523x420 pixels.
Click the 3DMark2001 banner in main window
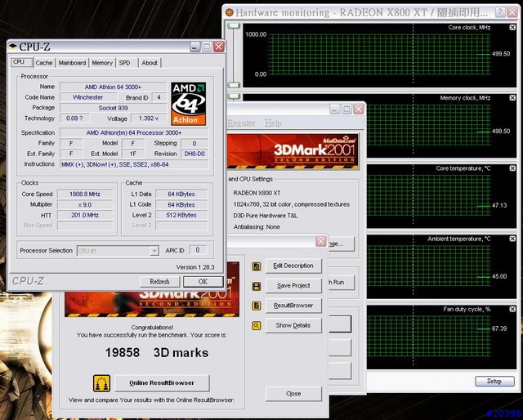(x=293, y=151)
